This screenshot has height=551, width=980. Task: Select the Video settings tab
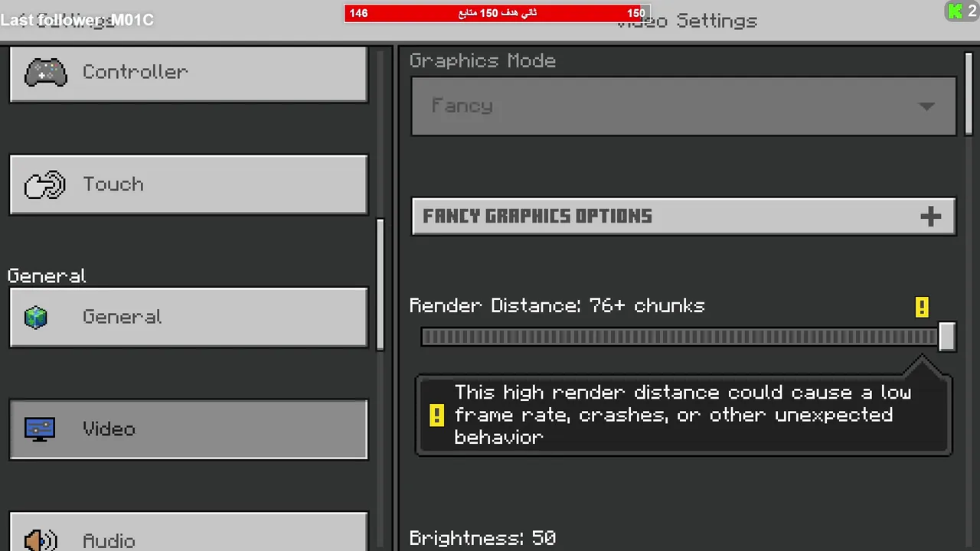pyautogui.click(x=188, y=429)
